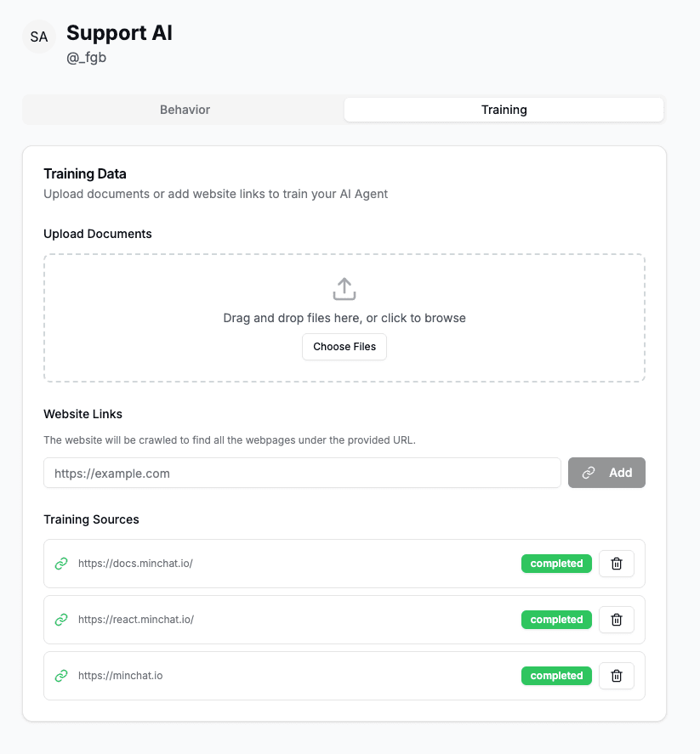Click the chain-link icon inside the Add button
The height and width of the screenshot is (754, 700).
pyautogui.click(x=589, y=473)
